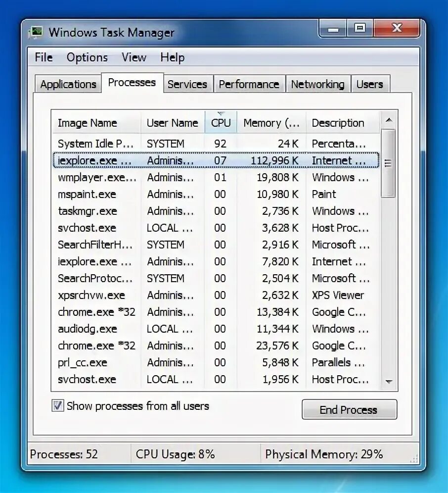Screen dimensions: 448x493
Task: Click Processes: 52 in status bar
Action: pyautogui.click(x=64, y=454)
